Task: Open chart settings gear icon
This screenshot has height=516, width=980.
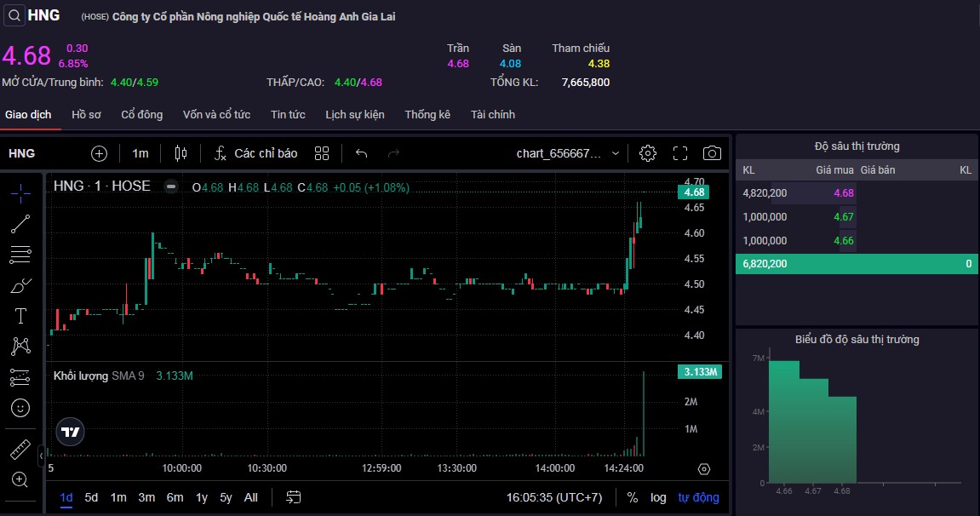Action: 648,153
